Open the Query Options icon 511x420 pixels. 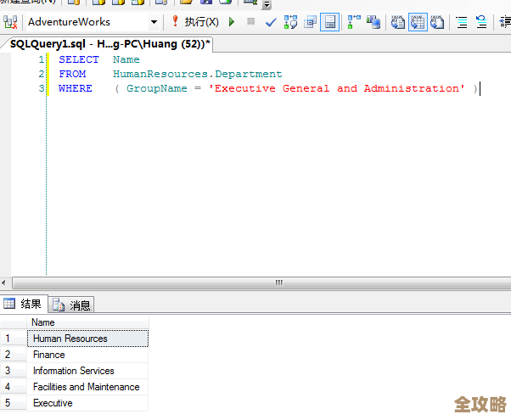(310, 22)
